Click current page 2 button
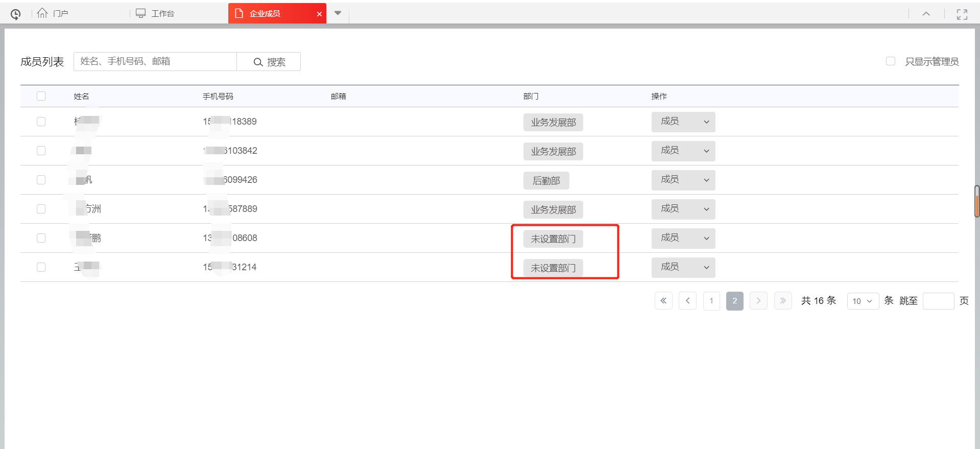Viewport: 980px width, 449px height. click(x=735, y=301)
